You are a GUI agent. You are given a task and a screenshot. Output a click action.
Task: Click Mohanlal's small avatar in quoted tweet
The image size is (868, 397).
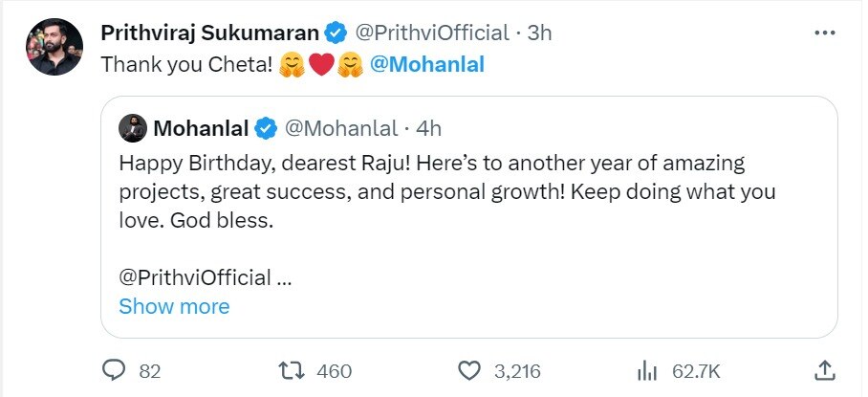132,127
